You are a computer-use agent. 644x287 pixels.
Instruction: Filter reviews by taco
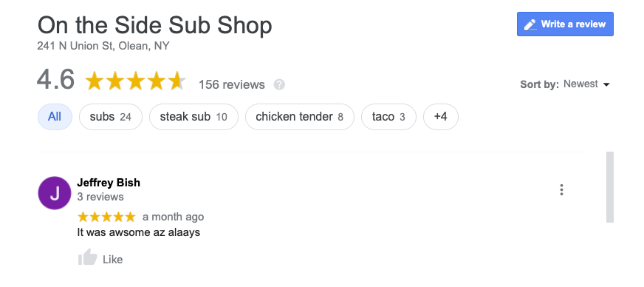388,117
